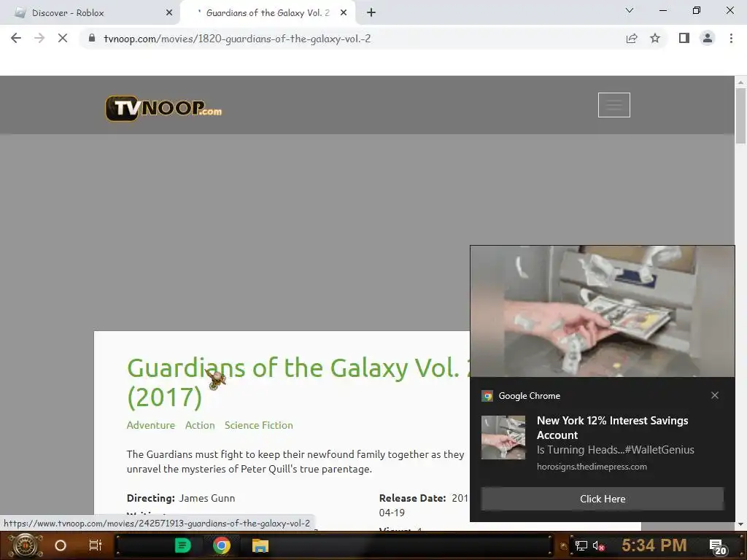Open File Explorer from the taskbar

coord(260,545)
